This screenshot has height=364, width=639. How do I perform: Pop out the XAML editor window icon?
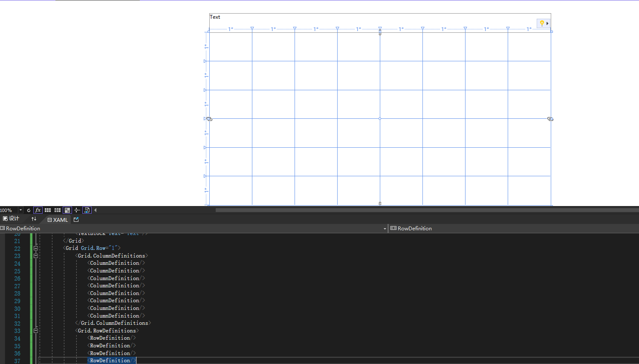(76, 220)
